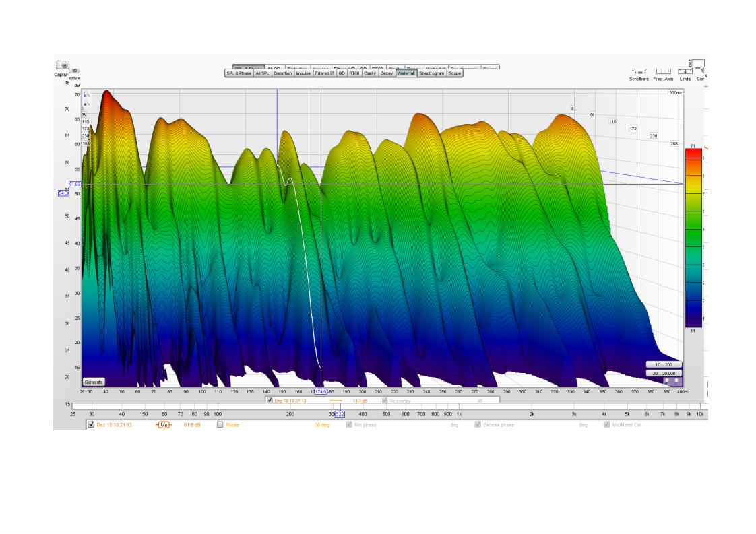This screenshot has height=534, width=756.
Task: Open the SPL & Phase tab
Action: pyautogui.click(x=239, y=73)
